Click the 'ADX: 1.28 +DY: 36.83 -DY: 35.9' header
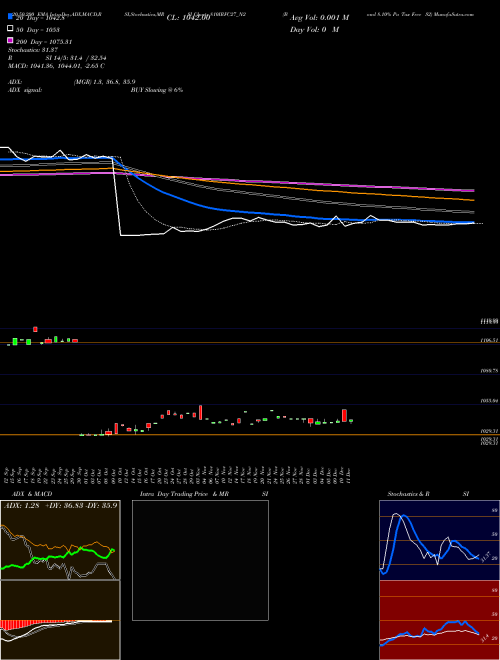500x660 pixels. click(x=60, y=505)
